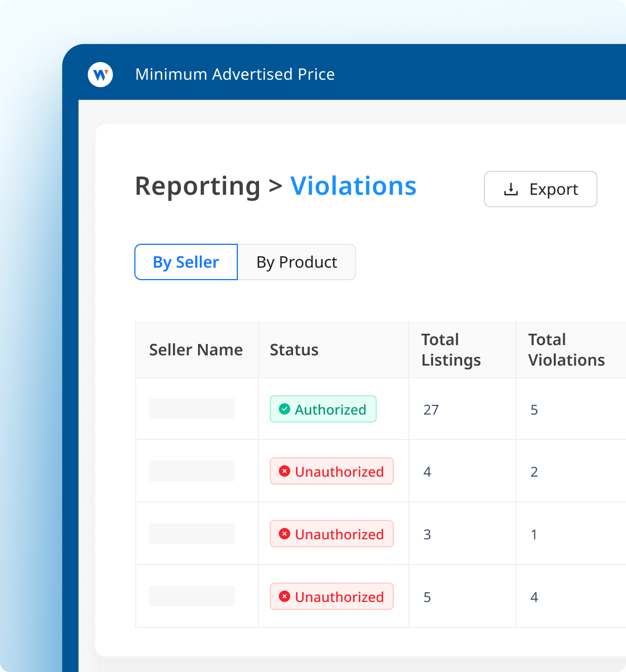Switch to the By Product tab
626x672 pixels.
point(296,262)
